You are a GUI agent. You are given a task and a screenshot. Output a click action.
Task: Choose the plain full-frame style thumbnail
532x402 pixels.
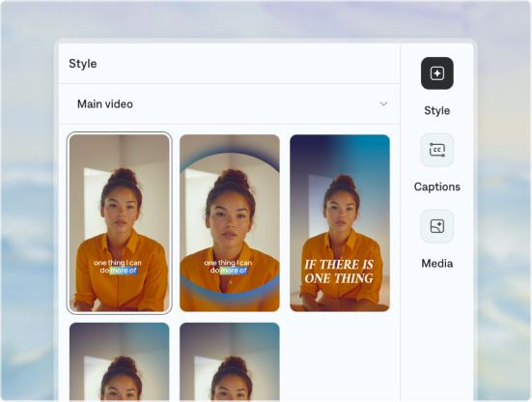pos(120,223)
